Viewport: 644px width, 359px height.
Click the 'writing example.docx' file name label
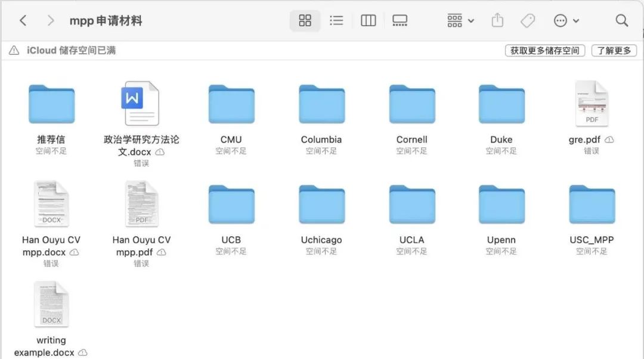pyautogui.click(x=44, y=346)
